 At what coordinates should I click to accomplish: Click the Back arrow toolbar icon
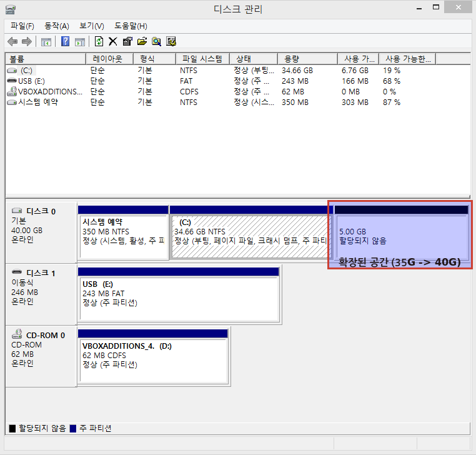point(12,42)
